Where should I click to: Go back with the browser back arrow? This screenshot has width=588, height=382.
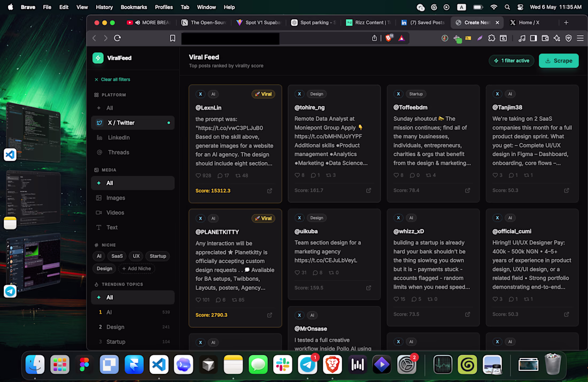coord(95,38)
